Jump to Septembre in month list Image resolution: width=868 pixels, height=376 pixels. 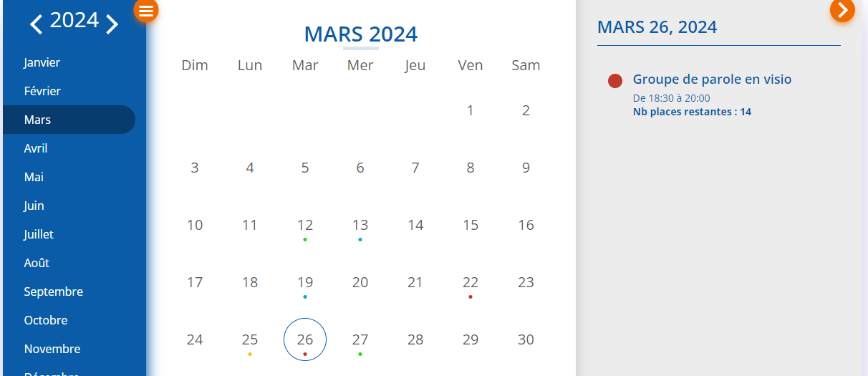[53, 291]
